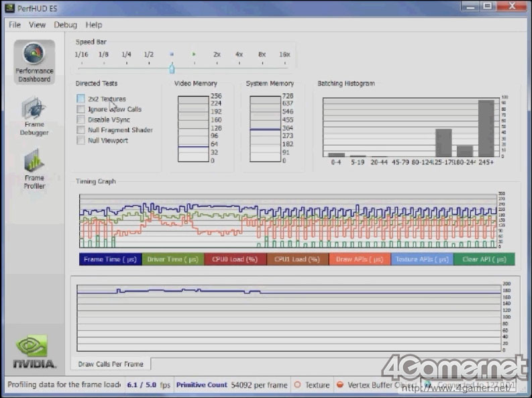
Task: Click the green play marker on Speed Bar
Action: (x=194, y=54)
